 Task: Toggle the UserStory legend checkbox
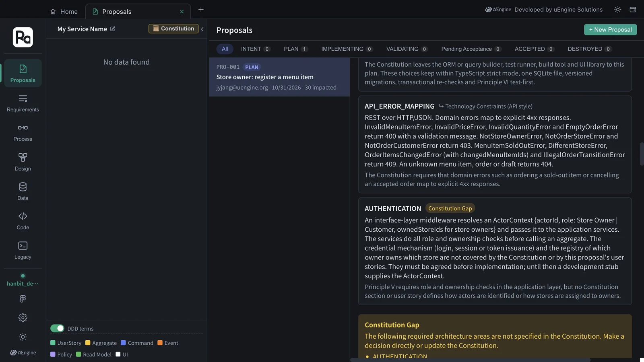pyautogui.click(x=53, y=343)
